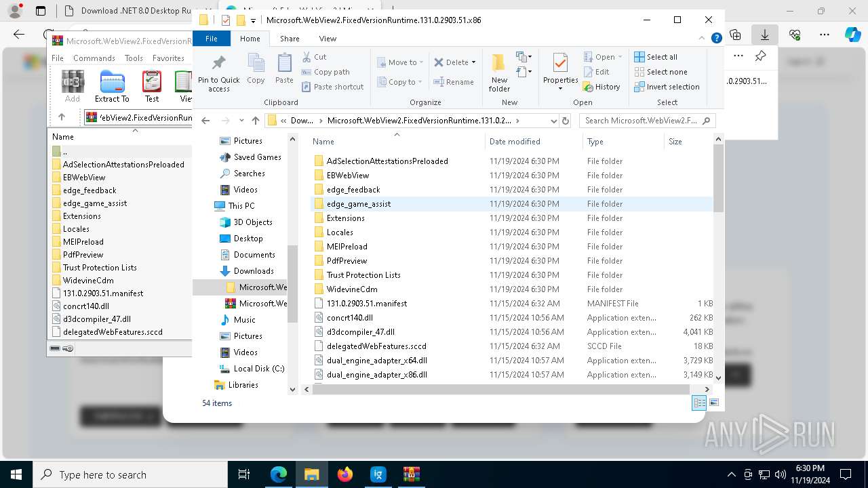The image size is (868, 488).
Task: Click the Paste ribbon icon
Action: coord(284,68)
